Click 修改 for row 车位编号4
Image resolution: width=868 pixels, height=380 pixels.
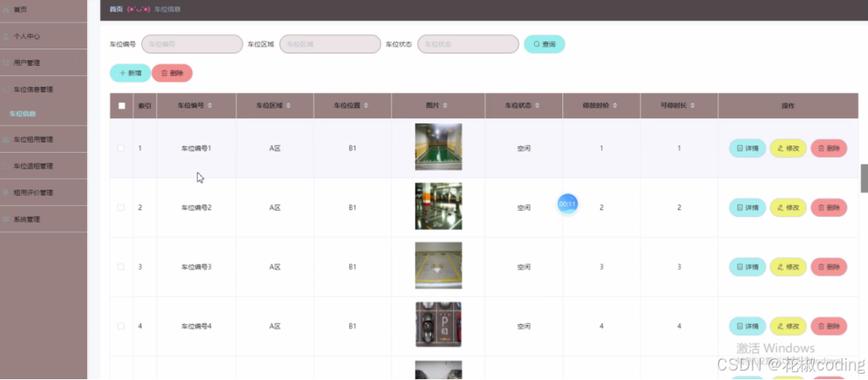(788, 327)
